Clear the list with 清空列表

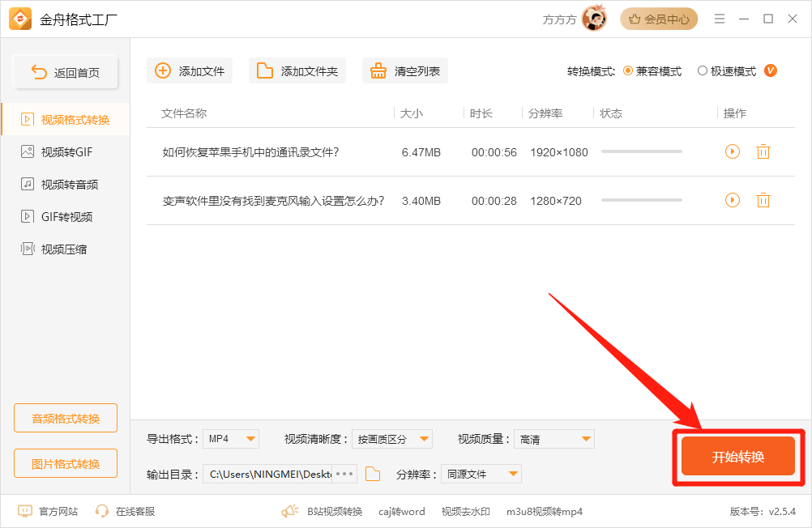[405, 71]
